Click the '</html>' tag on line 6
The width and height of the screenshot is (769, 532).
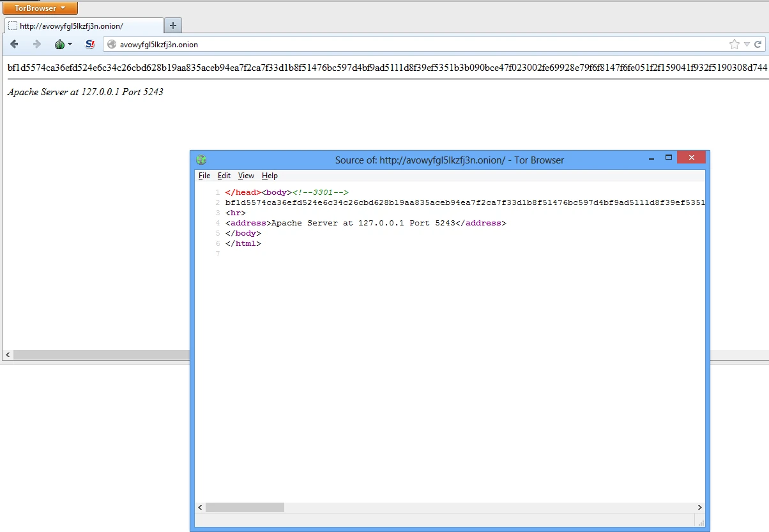[x=243, y=243]
